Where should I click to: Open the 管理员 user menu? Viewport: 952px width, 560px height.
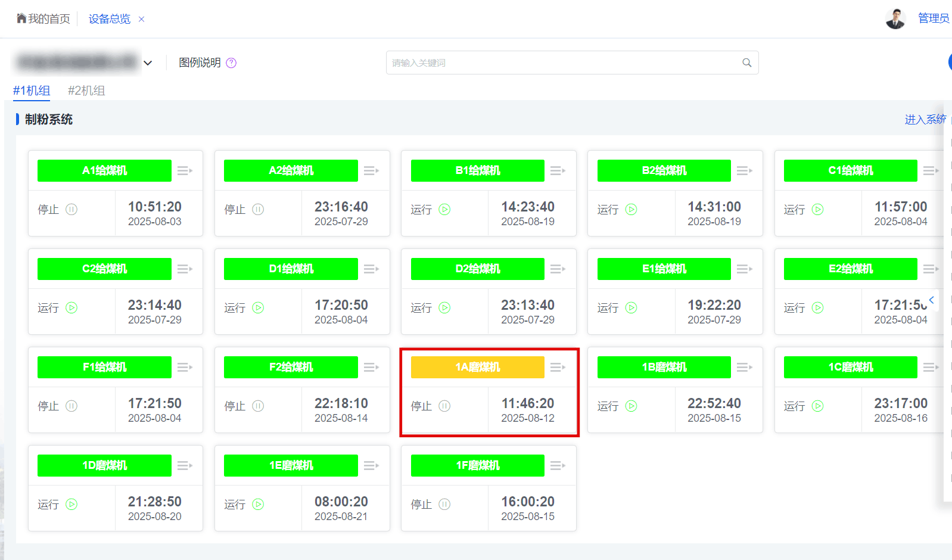[x=933, y=18]
